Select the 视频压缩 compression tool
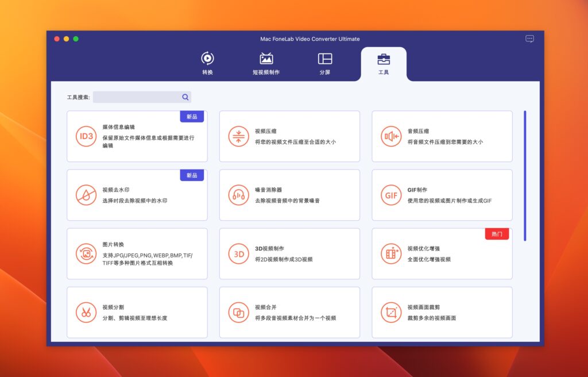Viewport: 588px width, 377px height. pyautogui.click(x=289, y=136)
